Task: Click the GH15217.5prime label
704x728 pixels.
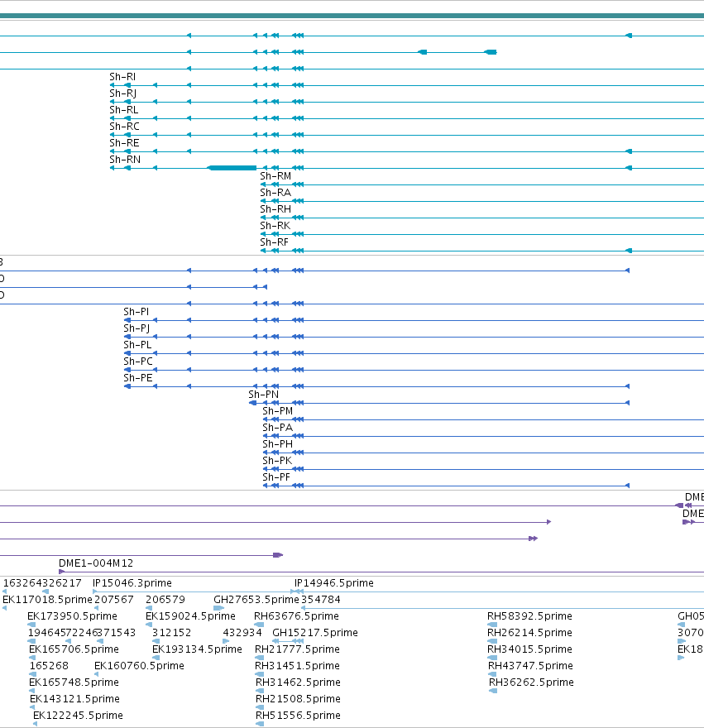Action: coord(315,633)
